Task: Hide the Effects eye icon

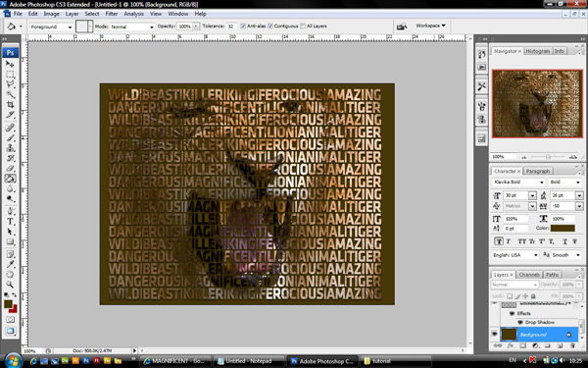Action: point(512,313)
